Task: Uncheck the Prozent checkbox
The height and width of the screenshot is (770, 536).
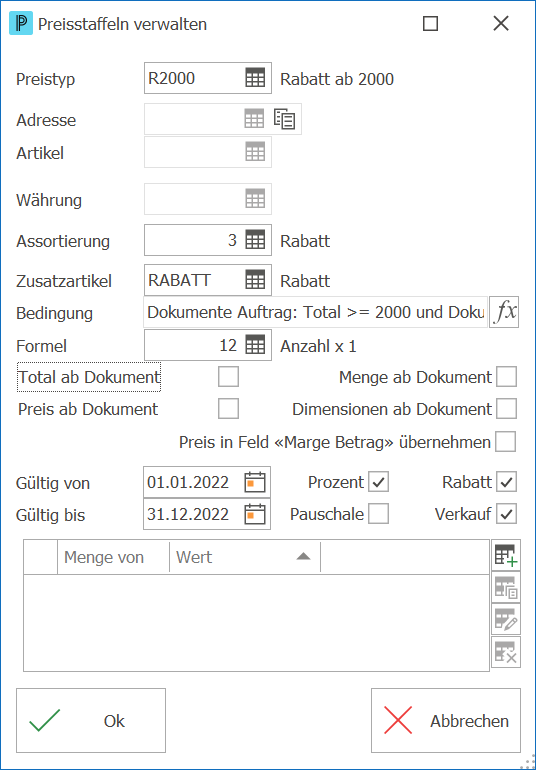Action: [x=378, y=482]
